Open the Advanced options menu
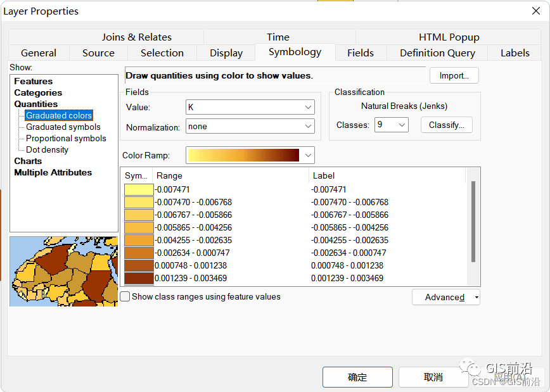The height and width of the screenshot is (392, 550). 445,297
